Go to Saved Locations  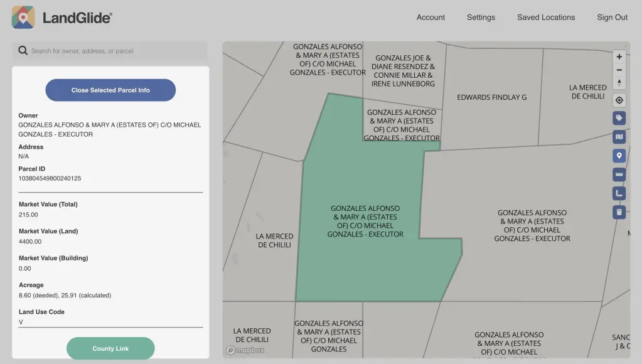(x=545, y=18)
